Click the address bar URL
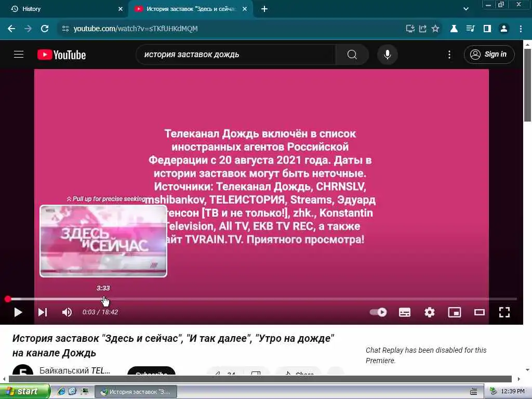 click(x=136, y=29)
